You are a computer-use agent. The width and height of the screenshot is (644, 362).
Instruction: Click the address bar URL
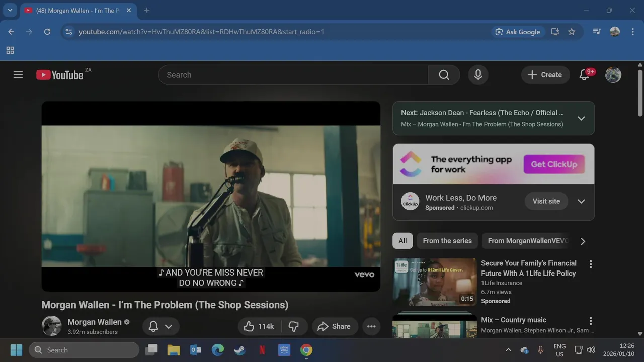(x=201, y=32)
